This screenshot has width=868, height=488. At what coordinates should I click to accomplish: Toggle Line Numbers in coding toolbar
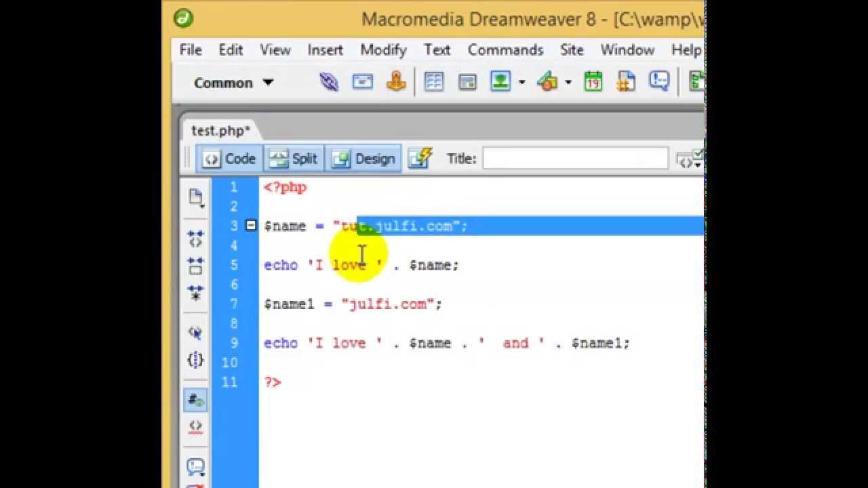[x=195, y=399]
